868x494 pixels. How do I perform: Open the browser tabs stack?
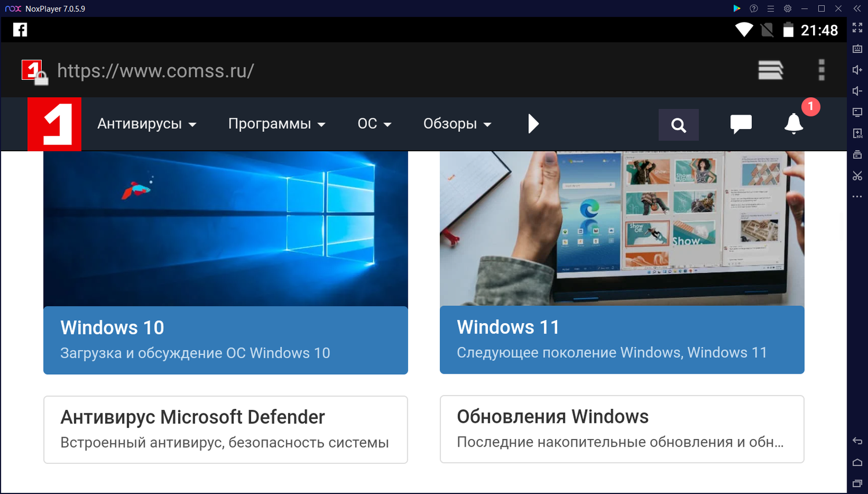point(771,70)
